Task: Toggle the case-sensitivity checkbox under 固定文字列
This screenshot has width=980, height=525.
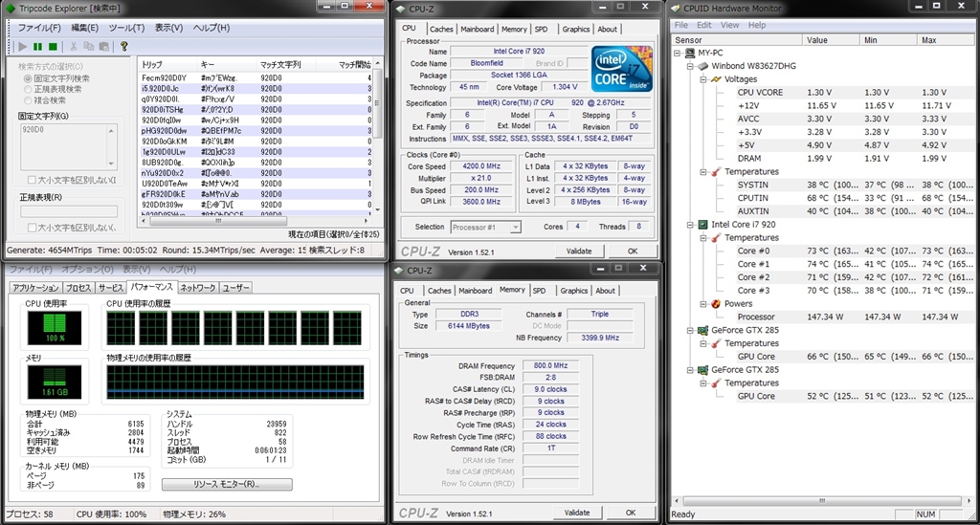Action: [x=32, y=180]
